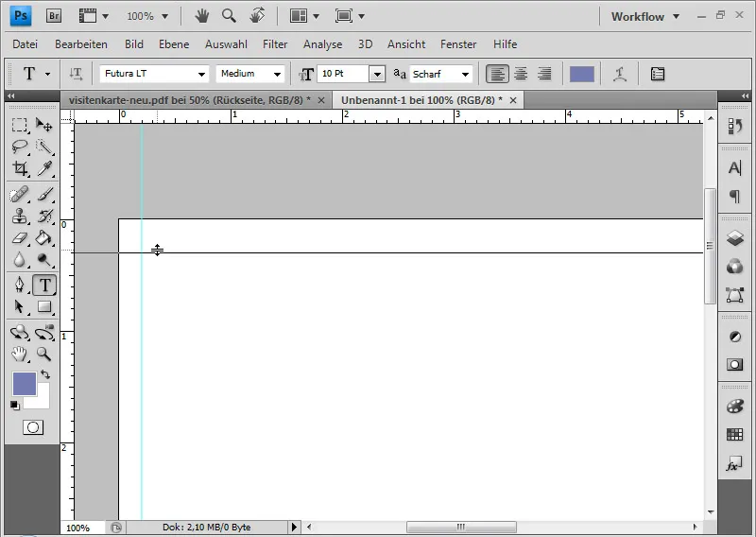Select the 3D Orbit camera tool
756x537 pixels.
coord(44,333)
